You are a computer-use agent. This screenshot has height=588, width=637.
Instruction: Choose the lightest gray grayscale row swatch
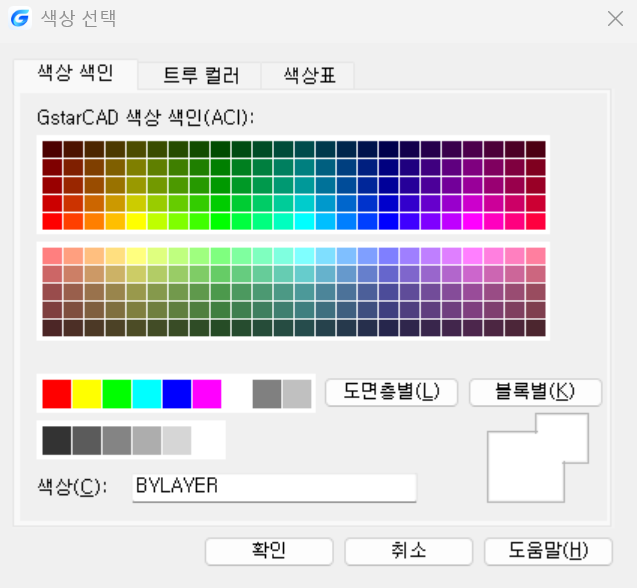coord(177,440)
